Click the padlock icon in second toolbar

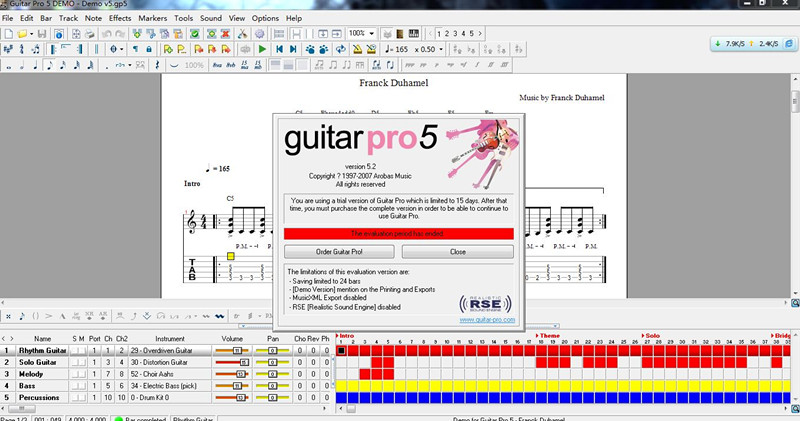click(149, 49)
